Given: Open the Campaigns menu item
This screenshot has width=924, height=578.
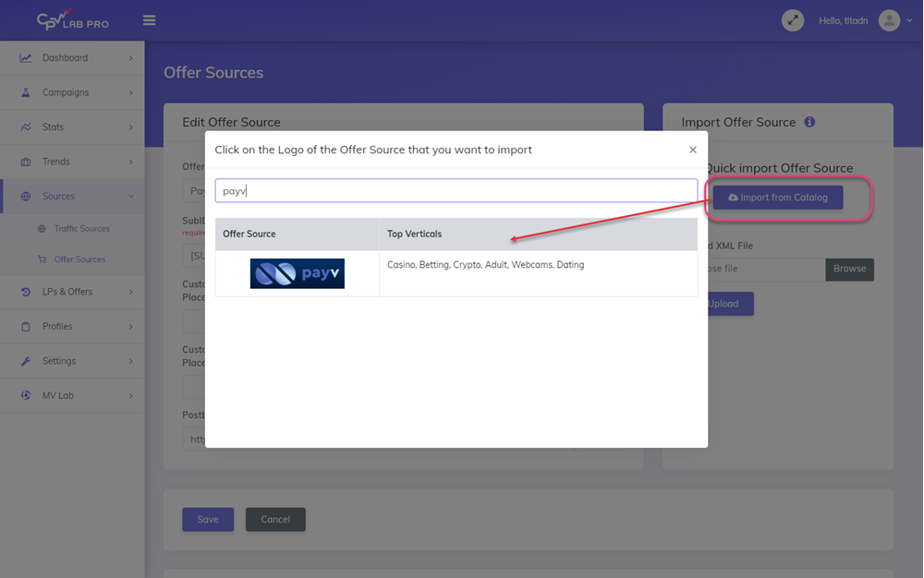Looking at the screenshot, I should click(x=72, y=92).
